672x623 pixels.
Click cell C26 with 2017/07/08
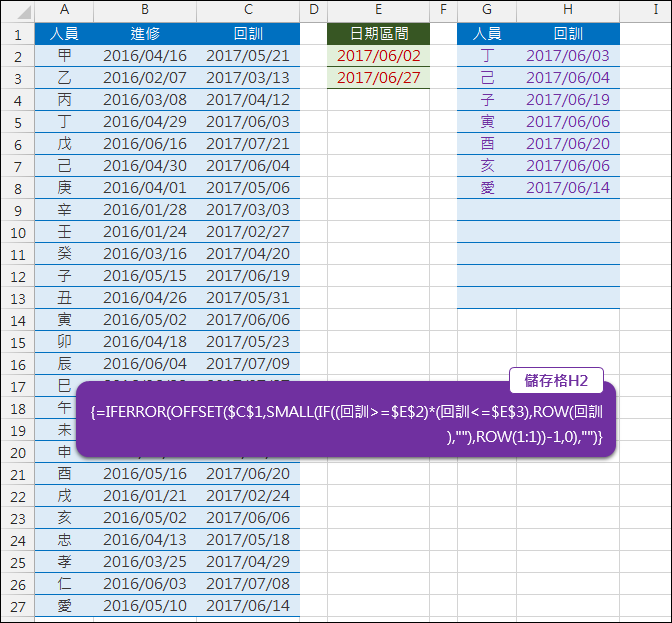[248, 584]
